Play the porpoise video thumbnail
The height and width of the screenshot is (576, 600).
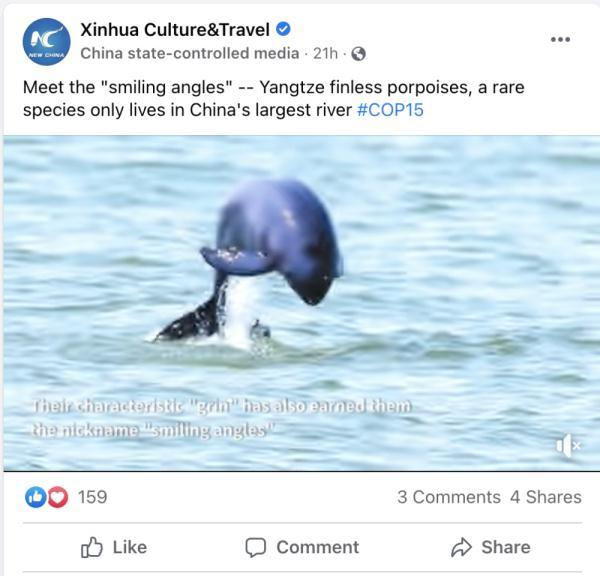pos(302,303)
